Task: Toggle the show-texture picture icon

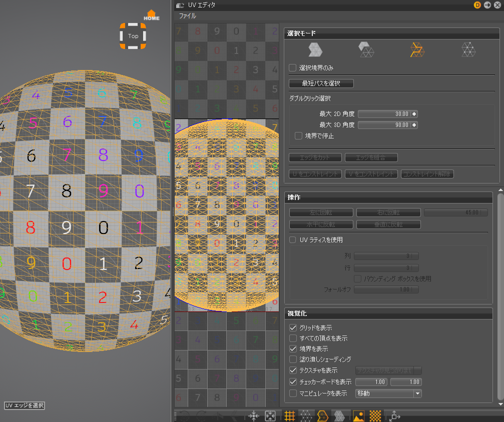Action: (359, 416)
